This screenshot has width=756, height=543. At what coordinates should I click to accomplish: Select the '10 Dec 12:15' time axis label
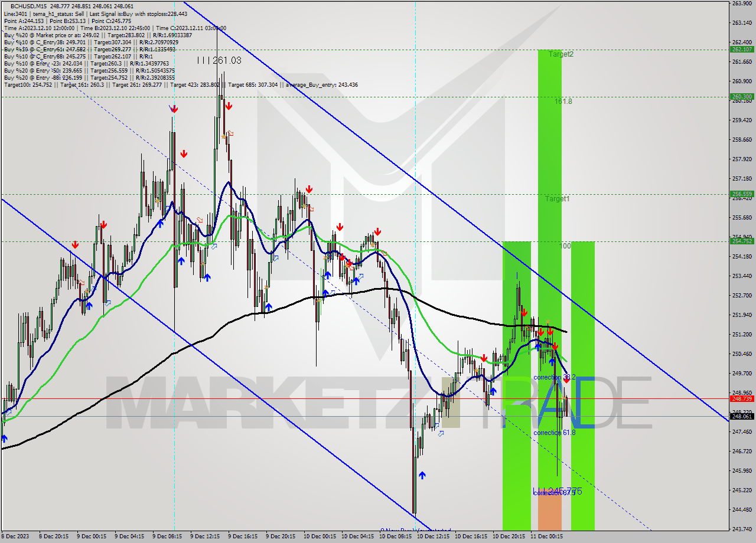tap(433, 537)
